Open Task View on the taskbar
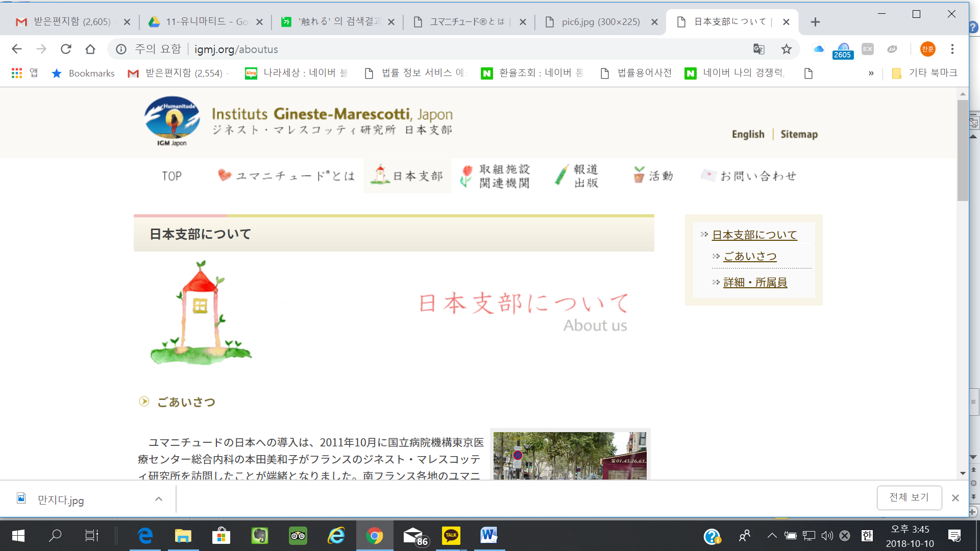This screenshot has width=980, height=551. [91, 536]
